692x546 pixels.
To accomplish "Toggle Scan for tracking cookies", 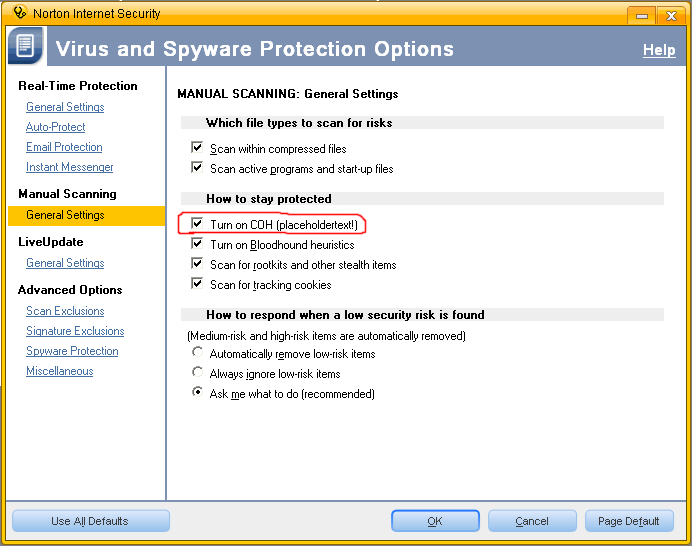I will coord(197,284).
